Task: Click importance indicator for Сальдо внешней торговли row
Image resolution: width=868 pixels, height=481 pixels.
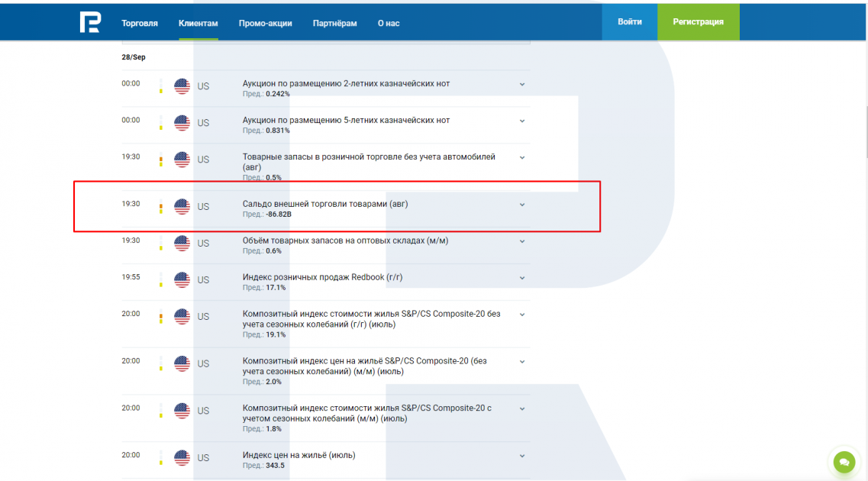Action: click(161, 206)
